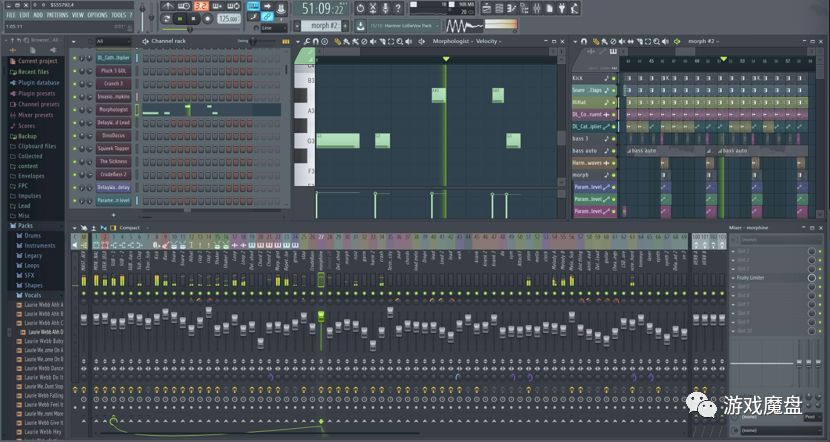The width and height of the screenshot is (830, 442).
Task: Open the morph #2 pattern selector
Action: pos(321,26)
